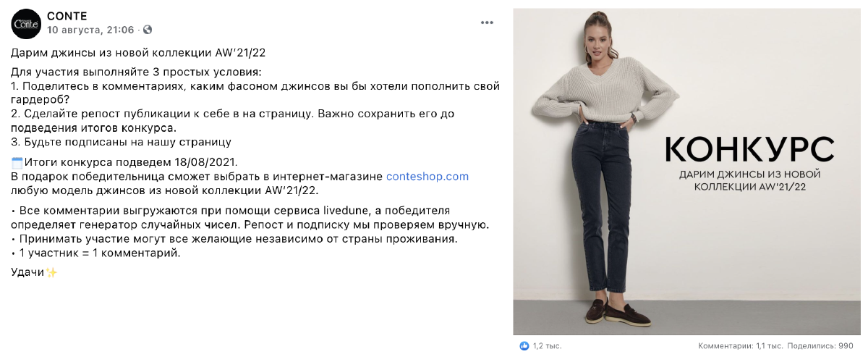This screenshot has width=868, height=362.
Task: Click the 1 участник = 1 комментарий rule
Action: (95, 253)
